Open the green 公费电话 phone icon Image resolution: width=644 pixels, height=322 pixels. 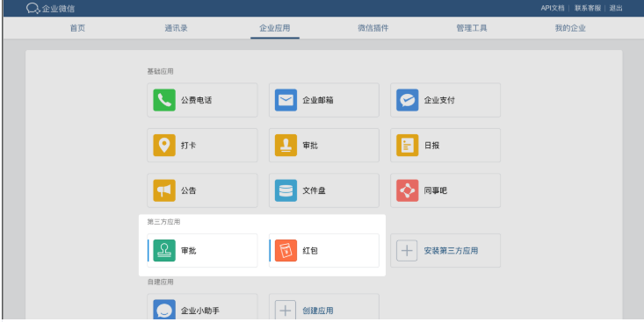164,100
